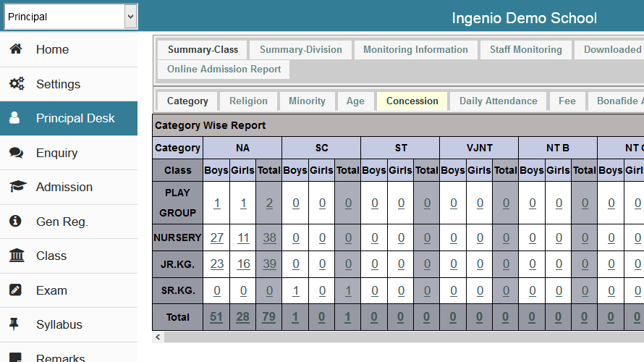
Task: Open Settings in the sidebar menu
Action: coord(69,84)
